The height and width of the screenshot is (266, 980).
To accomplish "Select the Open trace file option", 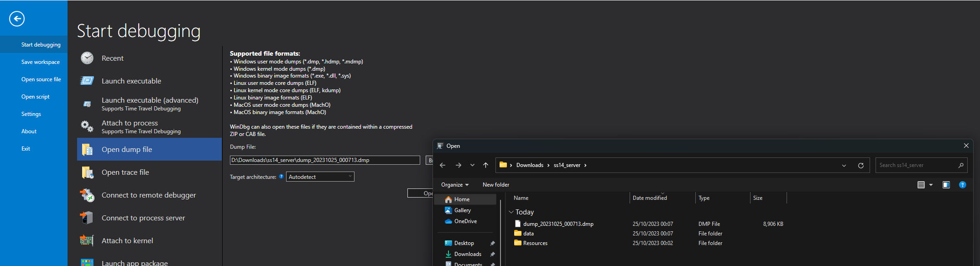I will click(149, 172).
